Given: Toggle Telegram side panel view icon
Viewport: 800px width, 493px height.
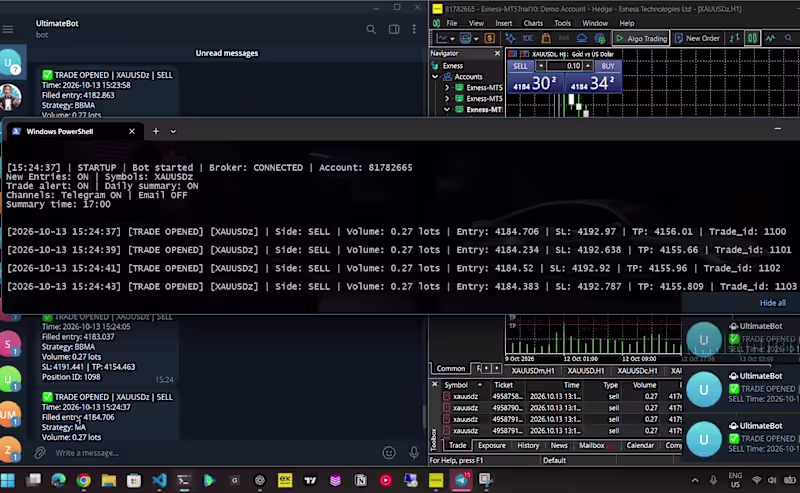Looking at the screenshot, I should coord(394,30).
